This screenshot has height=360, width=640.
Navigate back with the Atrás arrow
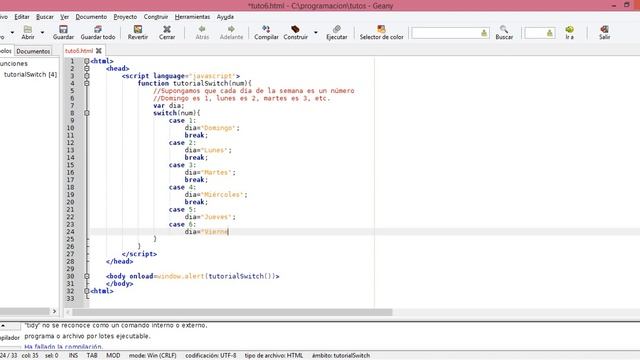[202, 32]
